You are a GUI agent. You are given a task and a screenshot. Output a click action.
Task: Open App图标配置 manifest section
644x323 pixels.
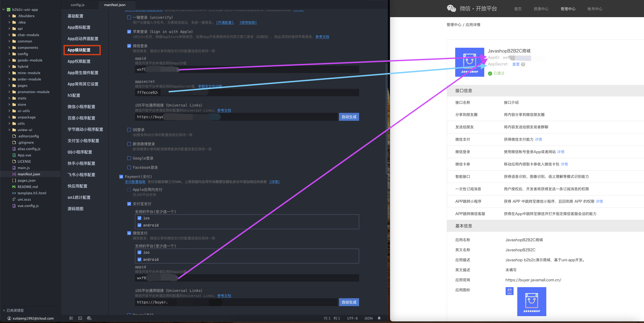click(x=79, y=27)
